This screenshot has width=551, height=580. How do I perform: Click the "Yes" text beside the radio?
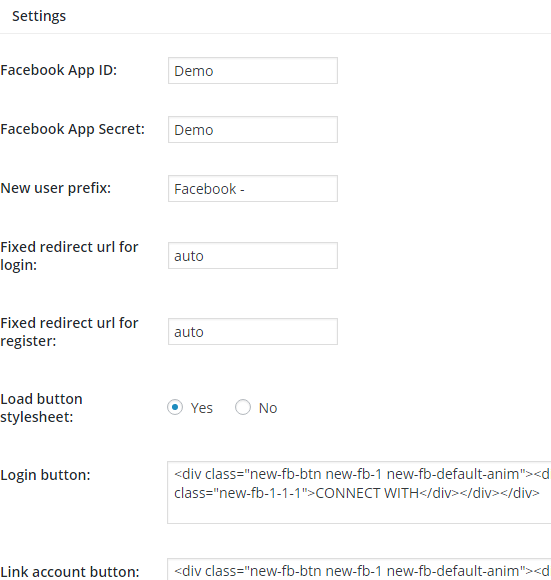click(x=202, y=408)
